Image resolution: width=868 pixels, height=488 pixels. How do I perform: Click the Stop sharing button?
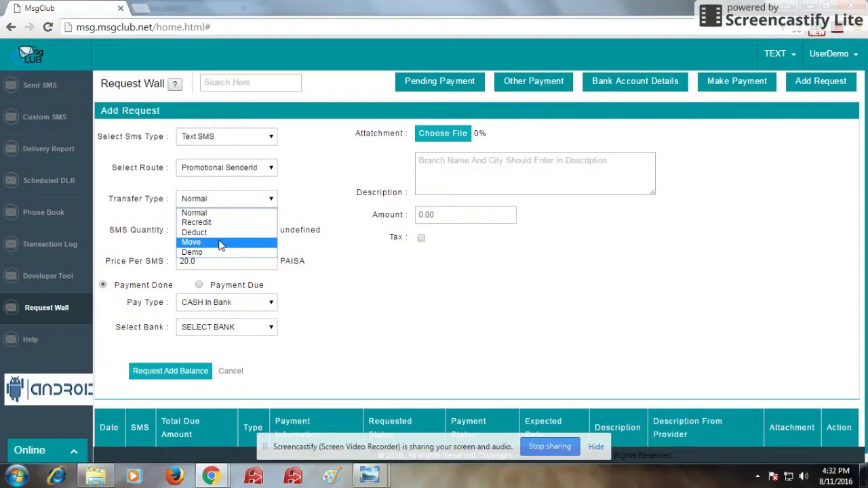[550, 447]
